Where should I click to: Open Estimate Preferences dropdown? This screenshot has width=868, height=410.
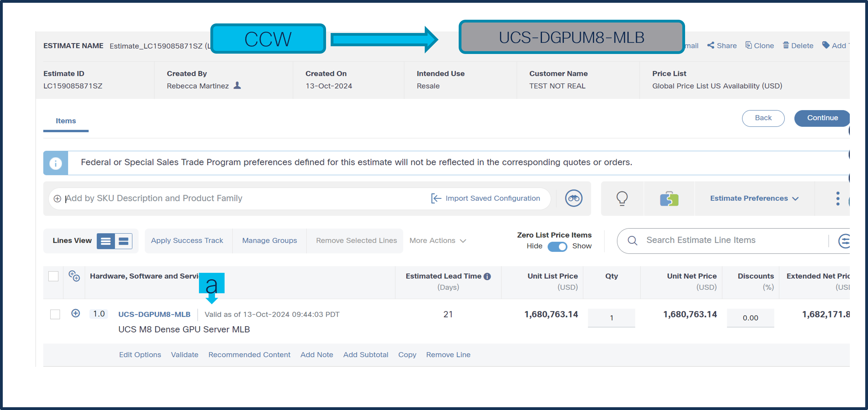[754, 199]
